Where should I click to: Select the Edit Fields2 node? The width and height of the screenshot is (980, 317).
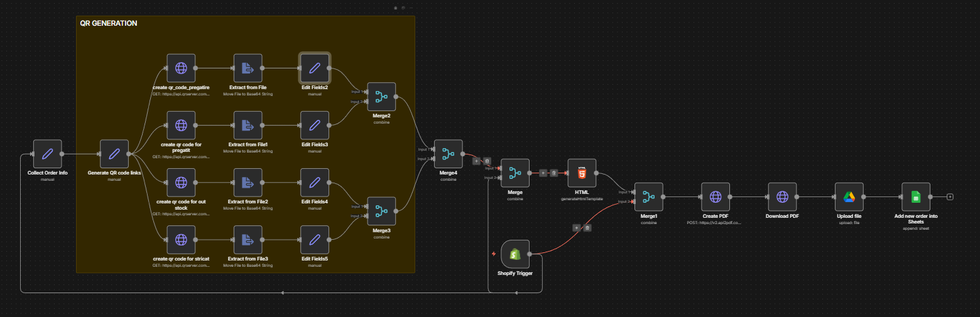[315, 68]
